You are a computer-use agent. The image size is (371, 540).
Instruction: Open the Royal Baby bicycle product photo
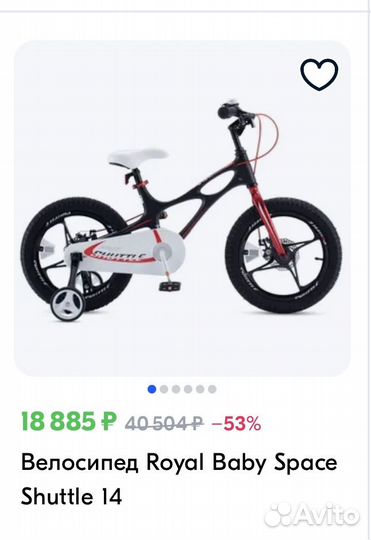tap(182, 208)
